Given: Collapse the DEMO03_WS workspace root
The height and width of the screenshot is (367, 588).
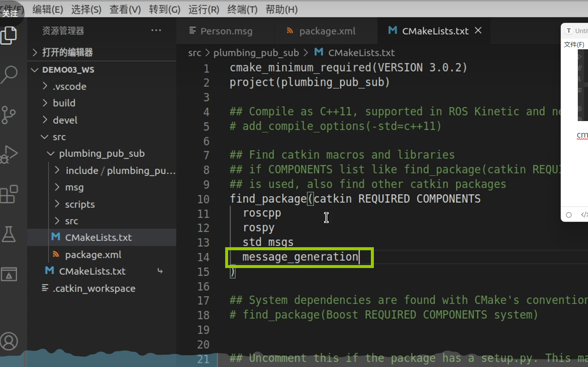Looking at the screenshot, I should (x=102, y=70).
